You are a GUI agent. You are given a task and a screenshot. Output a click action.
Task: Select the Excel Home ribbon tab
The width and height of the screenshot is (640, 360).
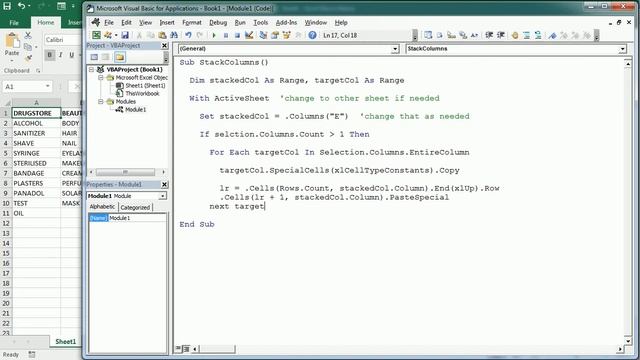pyautogui.click(x=46, y=22)
